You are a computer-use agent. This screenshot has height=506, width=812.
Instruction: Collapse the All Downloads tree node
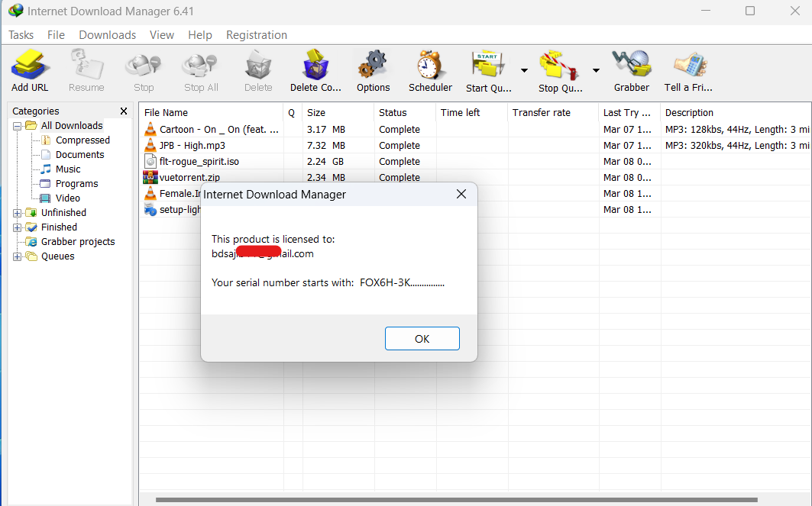pos(17,126)
